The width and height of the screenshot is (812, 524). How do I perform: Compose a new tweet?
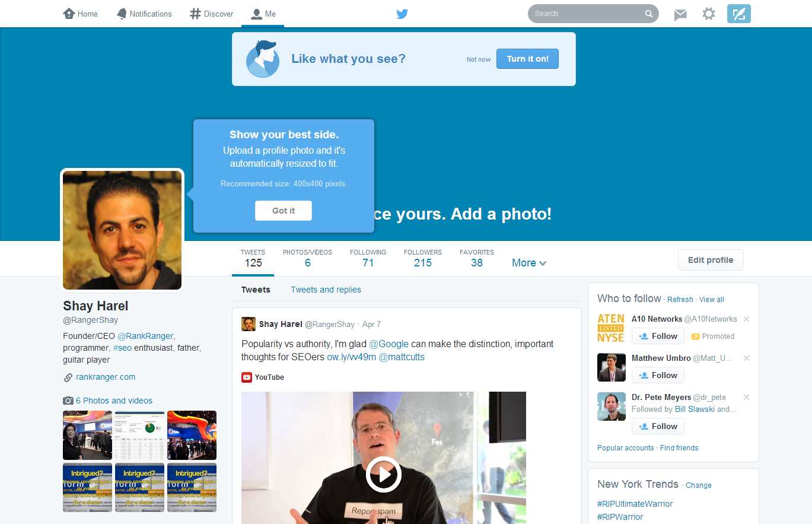tap(739, 14)
